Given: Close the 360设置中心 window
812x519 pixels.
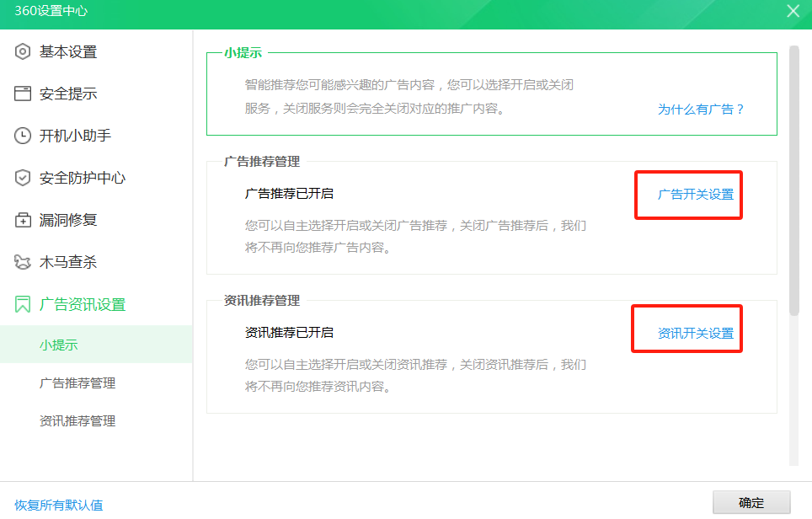Looking at the screenshot, I should (793, 11).
